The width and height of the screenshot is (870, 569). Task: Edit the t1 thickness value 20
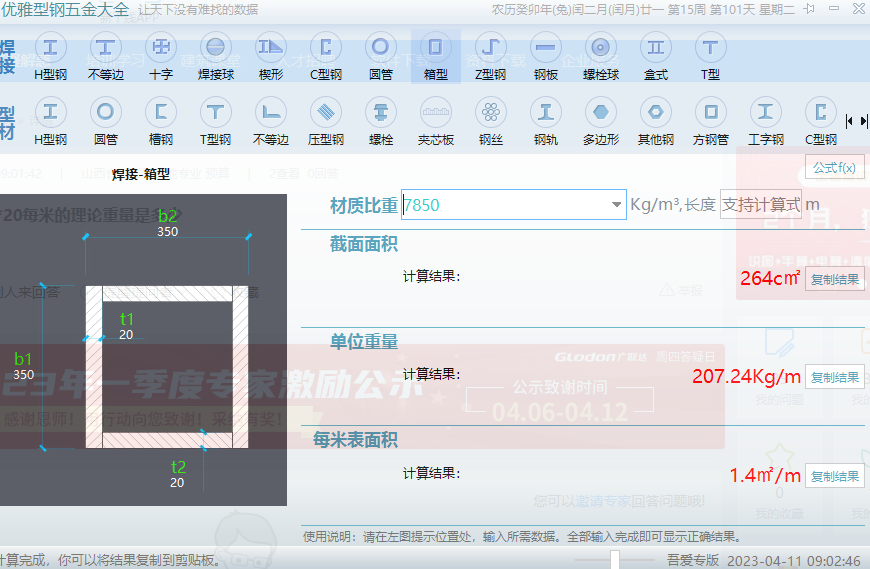click(126, 335)
